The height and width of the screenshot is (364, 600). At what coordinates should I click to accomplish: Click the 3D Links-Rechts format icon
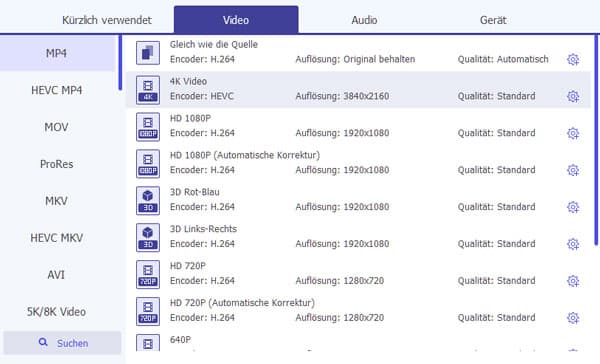[148, 238]
